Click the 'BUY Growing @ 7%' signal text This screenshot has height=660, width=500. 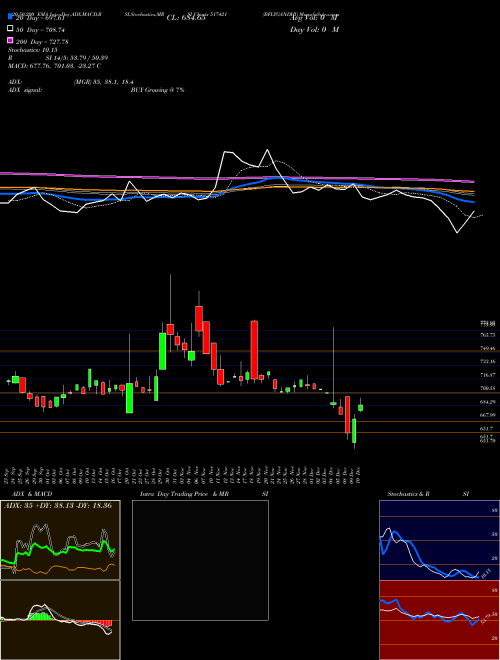(x=157, y=90)
